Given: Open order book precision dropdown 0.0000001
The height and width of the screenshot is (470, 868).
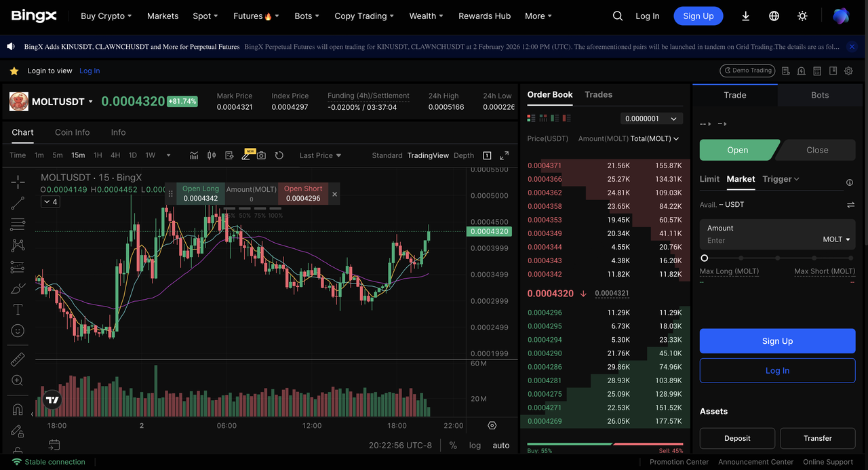Looking at the screenshot, I should pyautogui.click(x=650, y=119).
